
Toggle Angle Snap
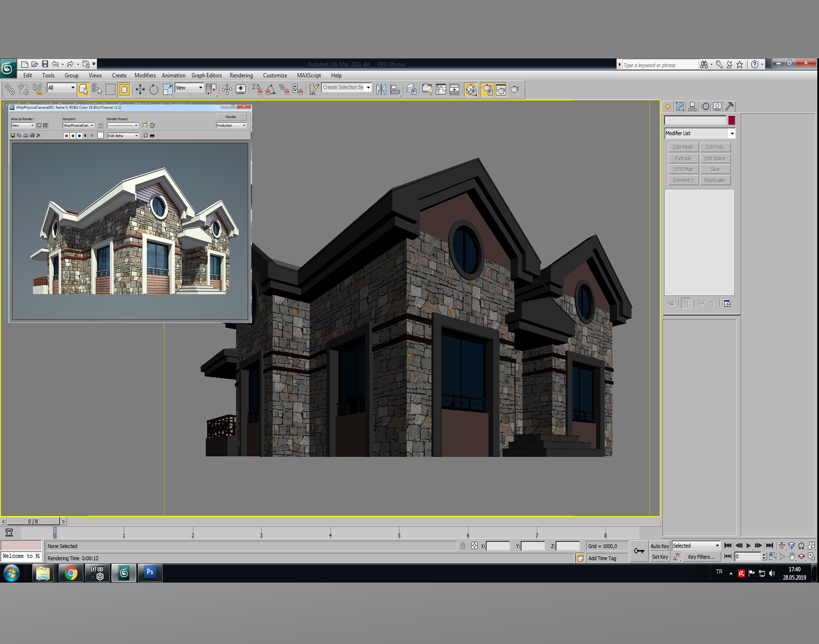pos(271,89)
